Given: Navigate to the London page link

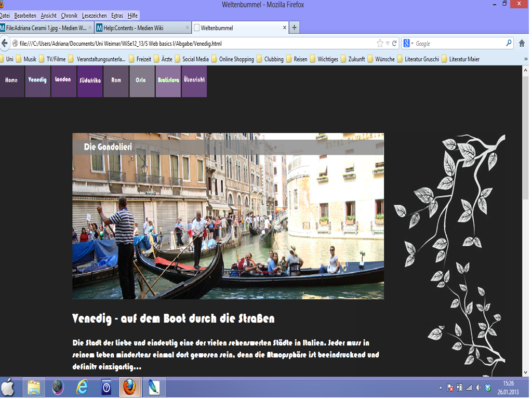Looking at the screenshot, I should [63, 80].
